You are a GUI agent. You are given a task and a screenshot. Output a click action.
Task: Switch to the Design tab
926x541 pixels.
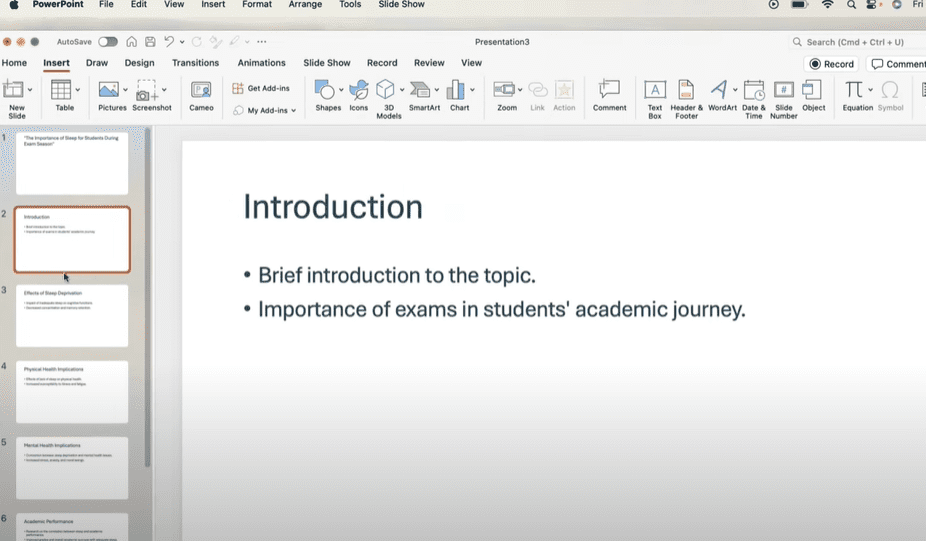[x=139, y=63]
